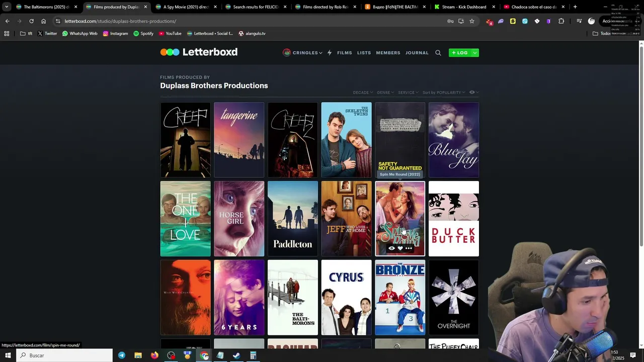The width and height of the screenshot is (644, 362).
Task: Open Telegram from the taskbar
Action: click(122, 355)
